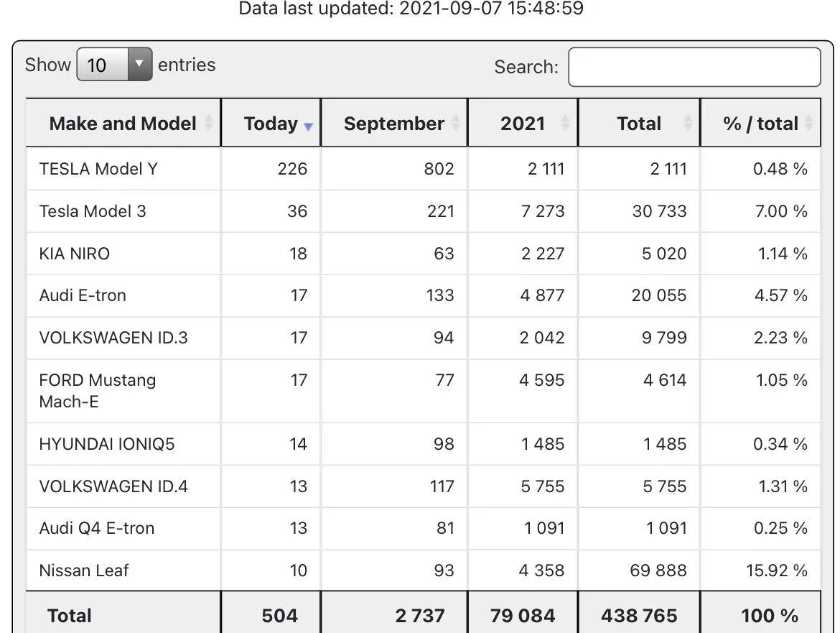This screenshot has width=840, height=633.
Task: Click the 20 055 total cell
Action: pos(659,295)
